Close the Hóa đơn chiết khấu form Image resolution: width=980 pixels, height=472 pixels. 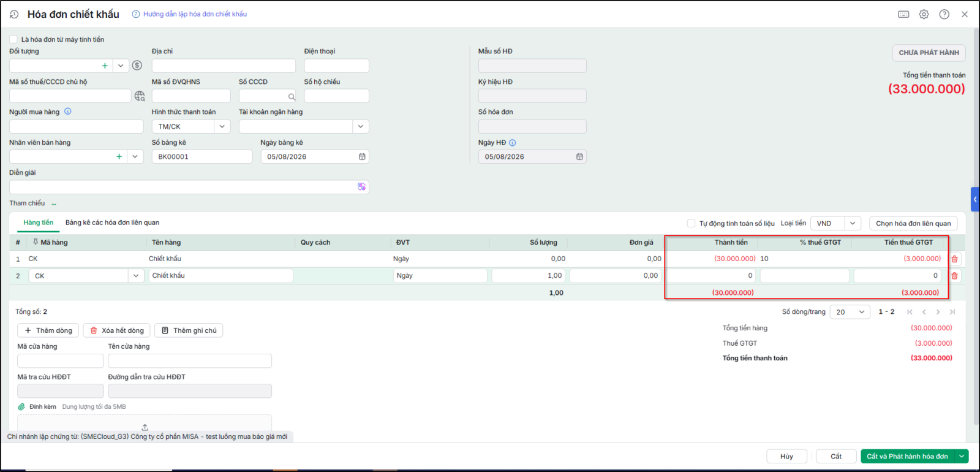965,14
